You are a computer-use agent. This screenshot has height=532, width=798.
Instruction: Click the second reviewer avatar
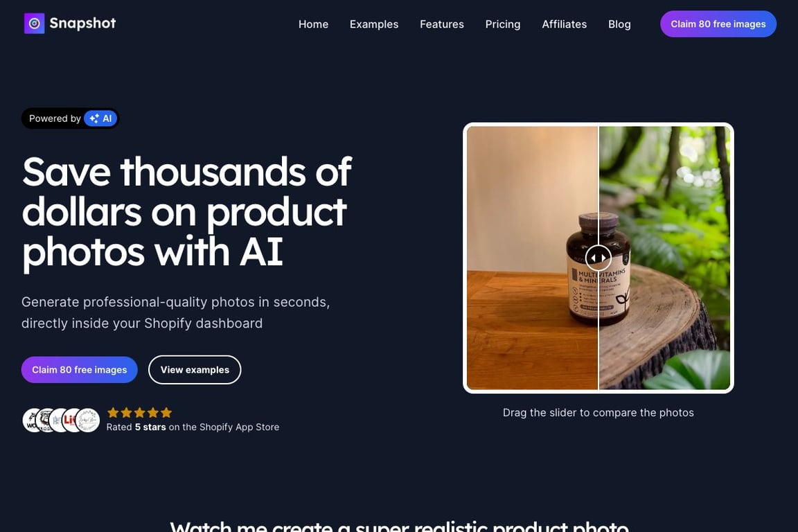tap(45, 420)
